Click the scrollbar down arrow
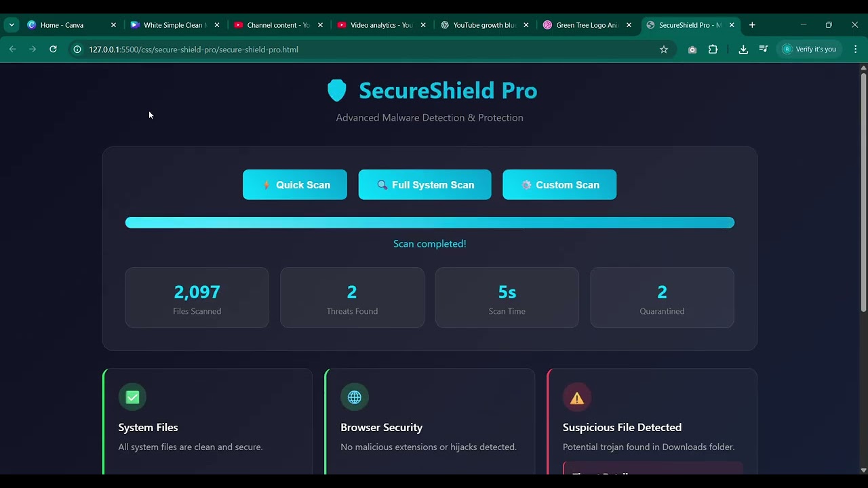868x488 pixels. (863, 470)
